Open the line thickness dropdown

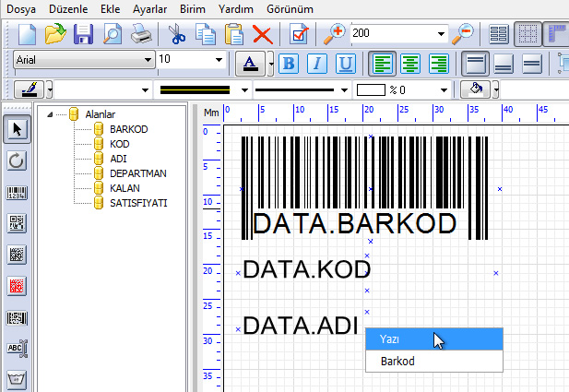[x=344, y=90]
